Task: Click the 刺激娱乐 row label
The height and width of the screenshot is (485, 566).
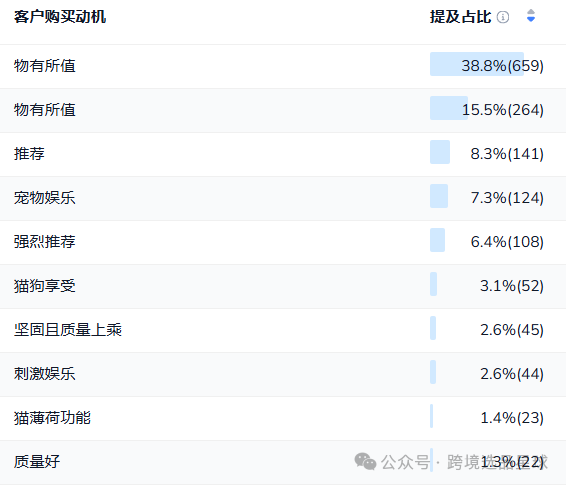Action: [x=44, y=374]
